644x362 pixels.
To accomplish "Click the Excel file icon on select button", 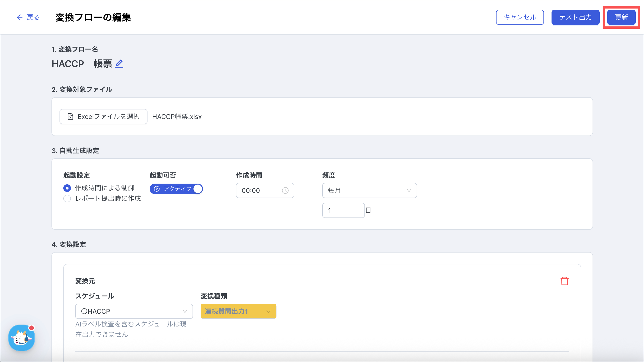I will tap(70, 117).
